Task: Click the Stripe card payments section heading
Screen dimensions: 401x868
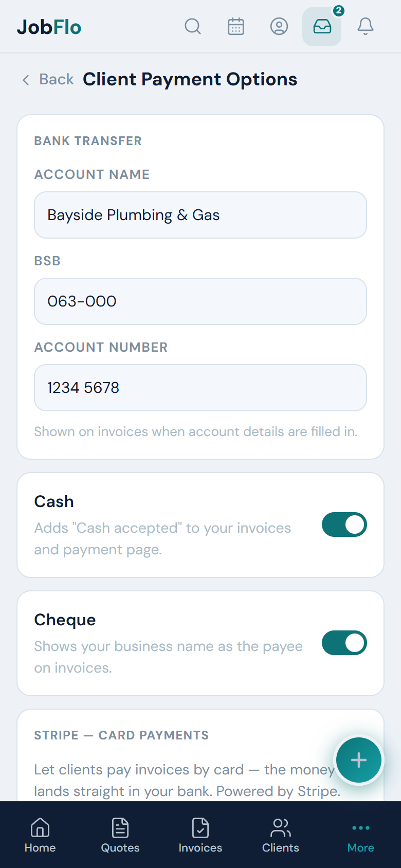Action: tap(121, 735)
